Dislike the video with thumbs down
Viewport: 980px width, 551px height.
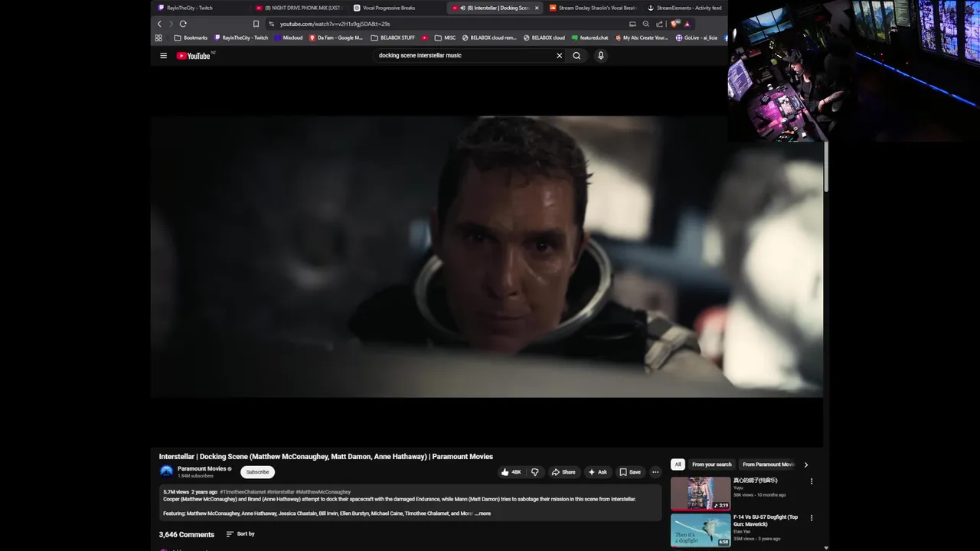point(535,472)
